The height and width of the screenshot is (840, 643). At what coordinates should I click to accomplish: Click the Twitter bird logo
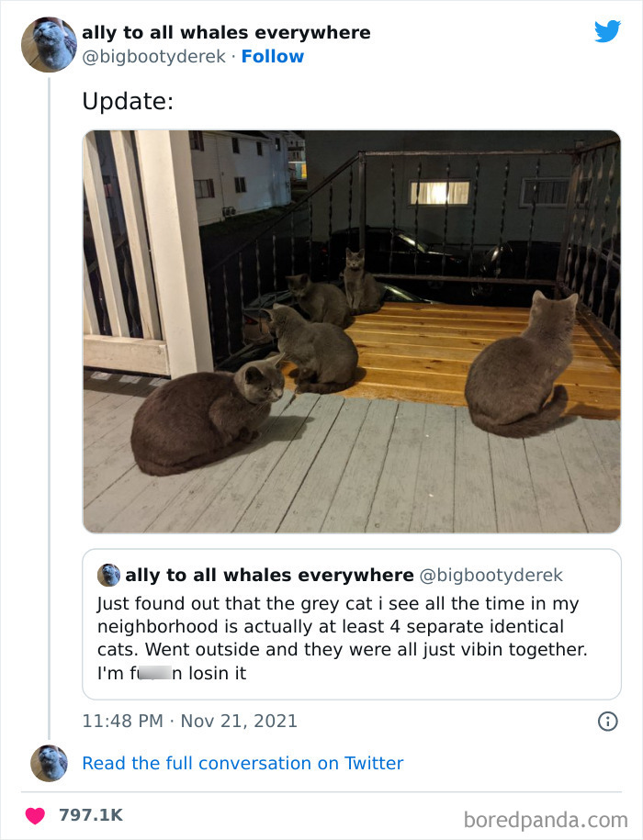[x=607, y=31]
